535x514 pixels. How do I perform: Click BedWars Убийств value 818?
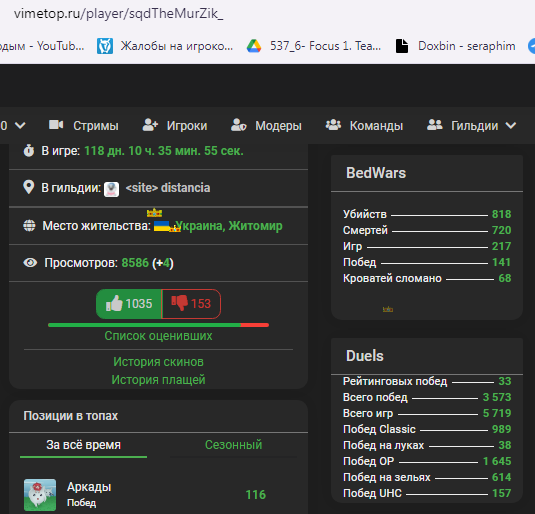coord(501,214)
